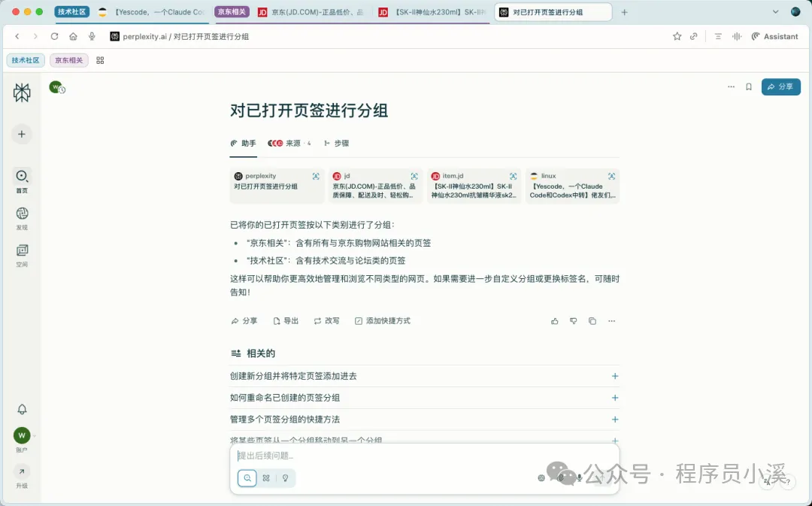Click 分享 below the answer

pyautogui.click(x=244, y=321)
